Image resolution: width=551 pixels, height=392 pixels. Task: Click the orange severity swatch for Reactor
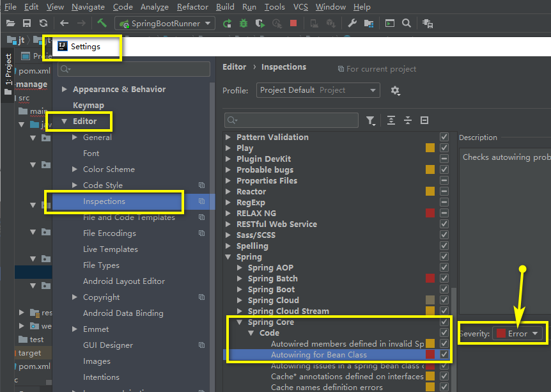[430, 191]
